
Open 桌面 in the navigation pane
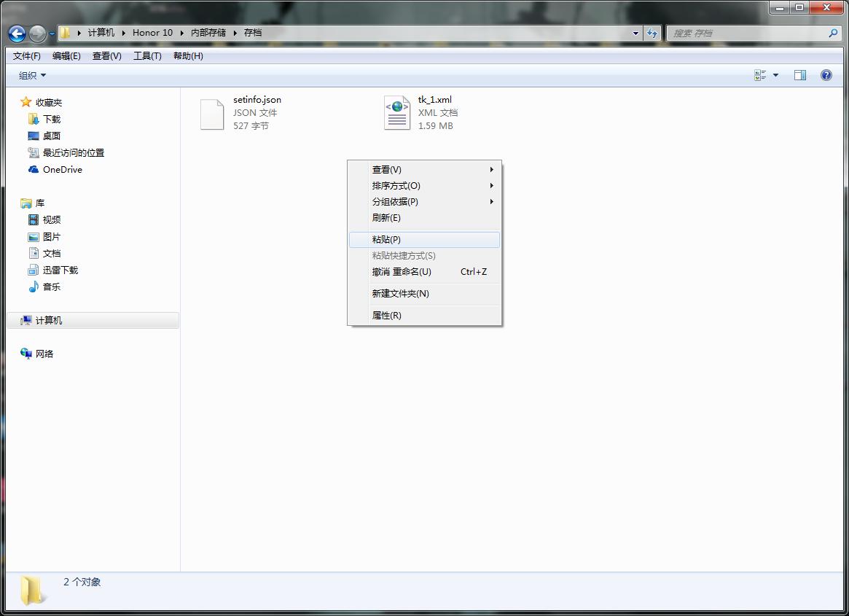coord(52,136)
